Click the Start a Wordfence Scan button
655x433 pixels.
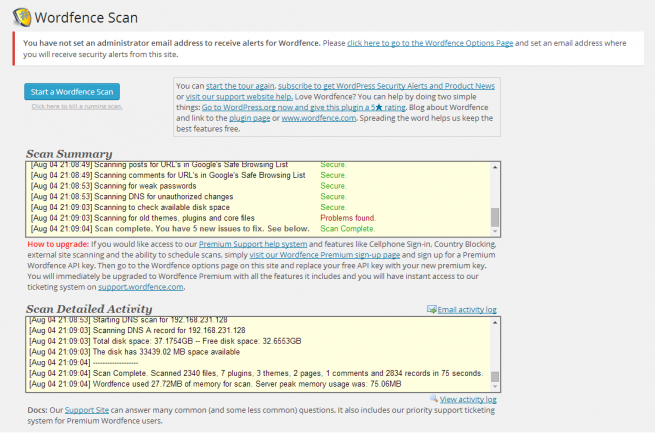[72, 92]
